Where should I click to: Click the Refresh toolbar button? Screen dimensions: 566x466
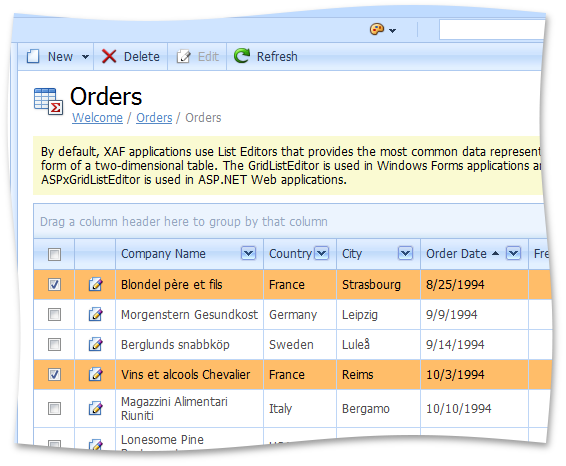[x=266, y=57]
